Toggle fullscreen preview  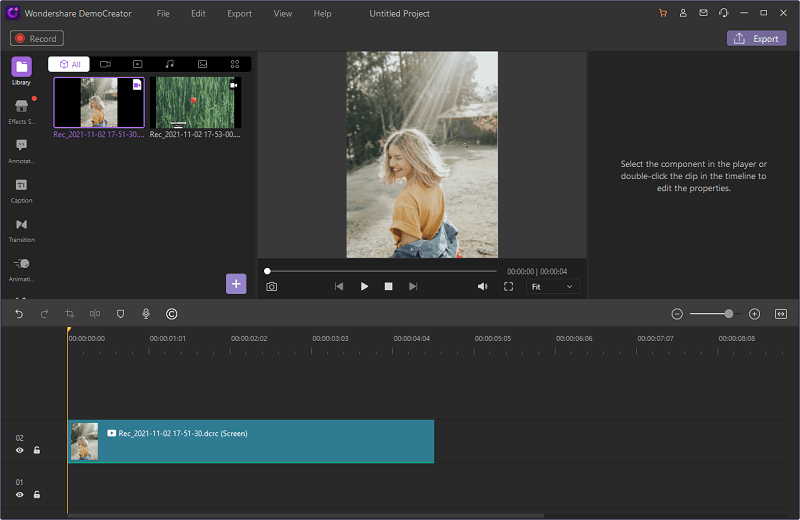point(508,286)
